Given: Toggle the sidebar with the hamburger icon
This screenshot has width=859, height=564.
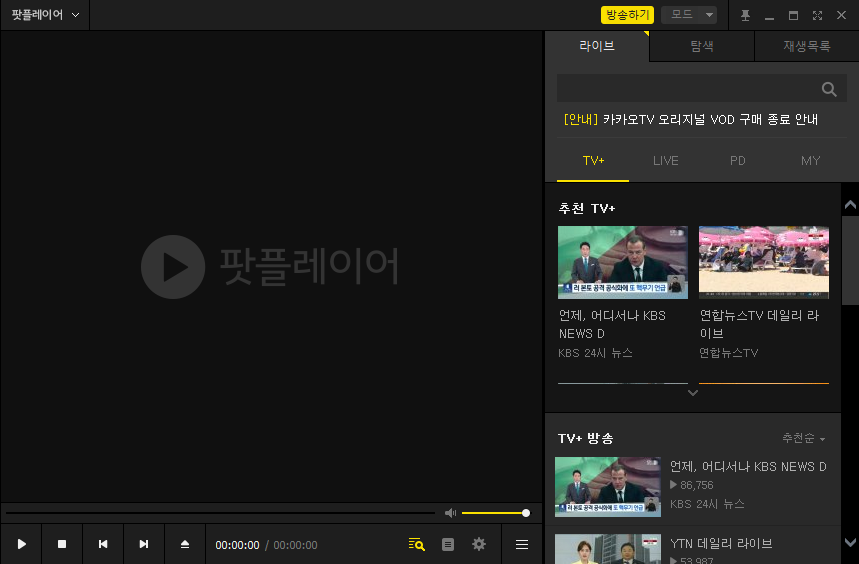Looking at the screenshot, I should (x=522, y=544).
